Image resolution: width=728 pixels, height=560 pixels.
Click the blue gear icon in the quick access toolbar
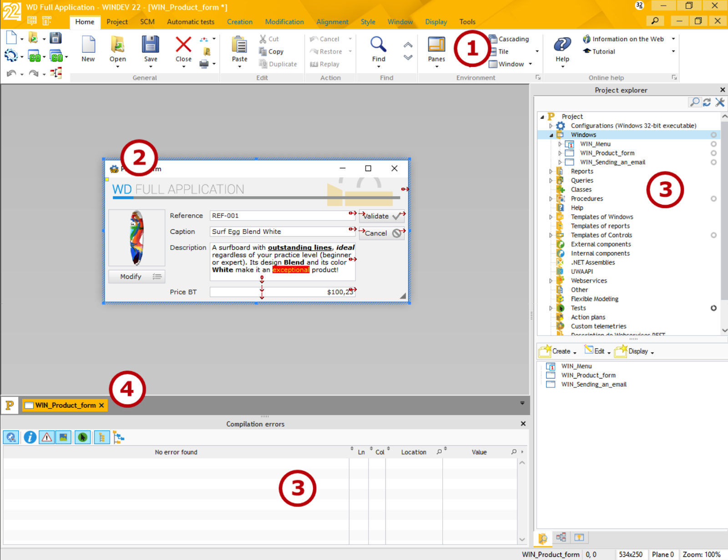click(x=11, y=56)
